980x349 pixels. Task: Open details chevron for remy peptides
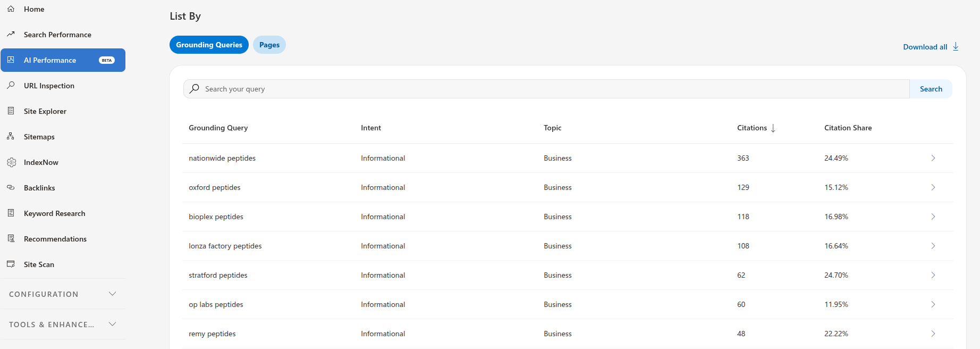[x=933, y=334]
